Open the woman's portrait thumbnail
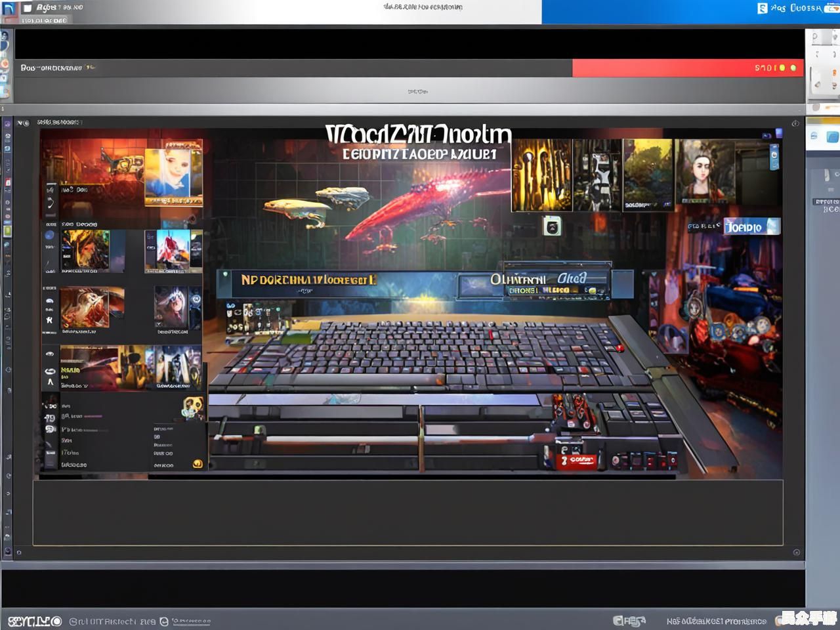The image size is (840, 630). click(705, 172)
